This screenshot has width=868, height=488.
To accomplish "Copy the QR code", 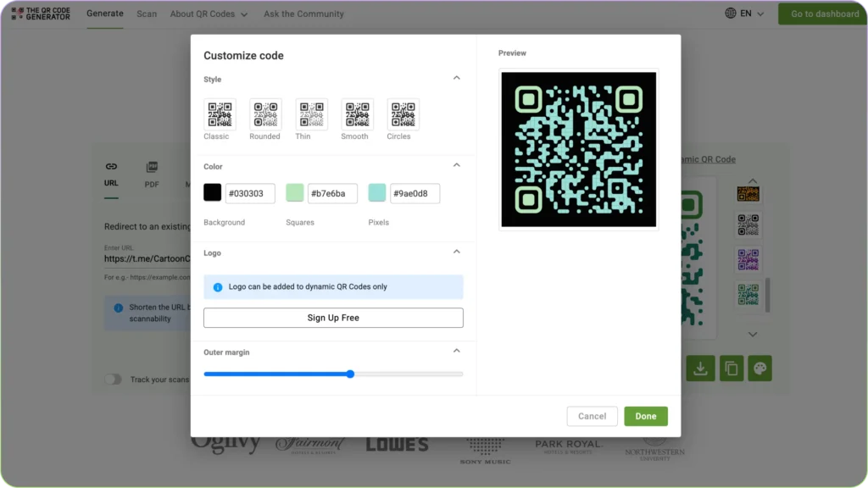I will [730, 369].
